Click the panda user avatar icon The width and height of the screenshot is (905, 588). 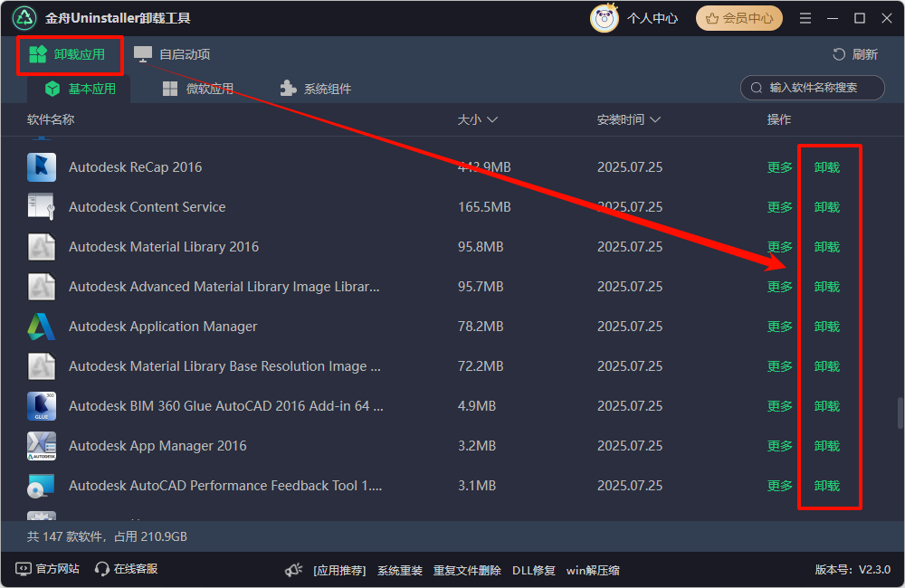(x=605, y=18)
